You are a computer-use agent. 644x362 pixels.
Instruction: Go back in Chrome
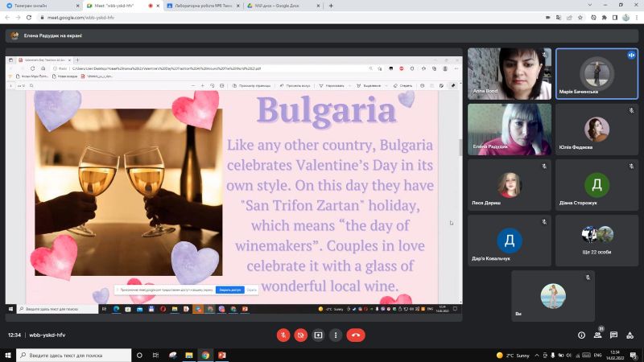[7, 18]
